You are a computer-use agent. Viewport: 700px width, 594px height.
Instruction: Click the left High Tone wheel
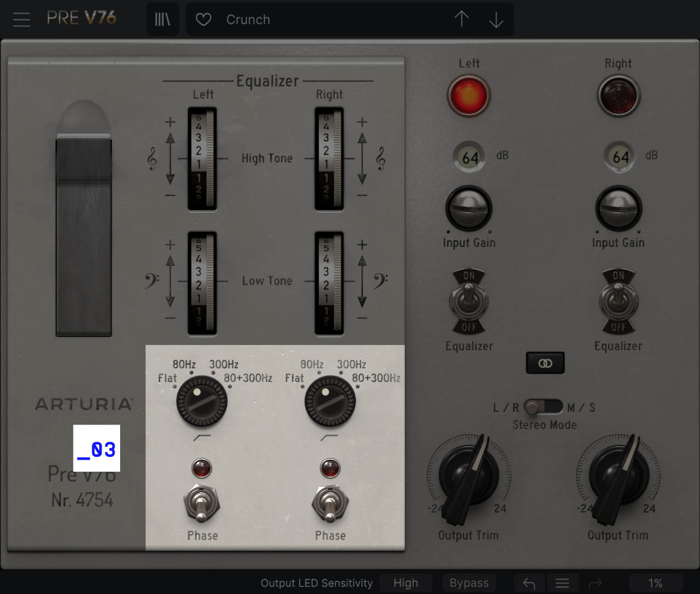click(x=202, y=159)
